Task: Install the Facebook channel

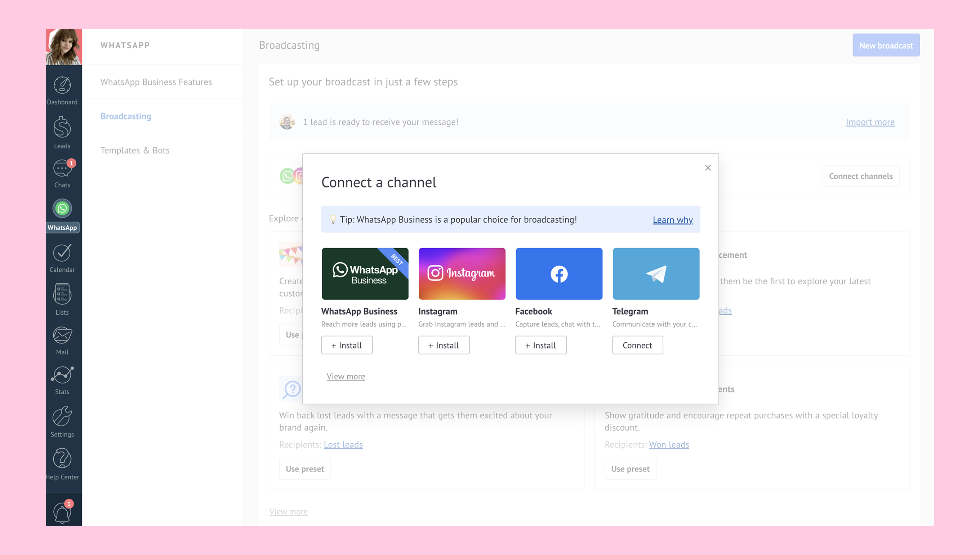Action: click(541, 345)
